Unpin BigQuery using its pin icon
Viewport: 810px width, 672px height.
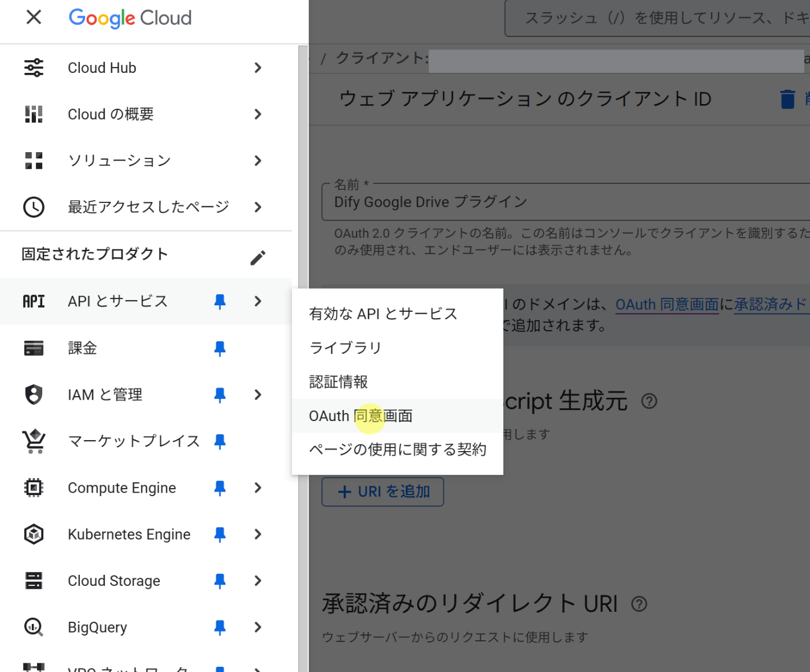coord(220,627)
